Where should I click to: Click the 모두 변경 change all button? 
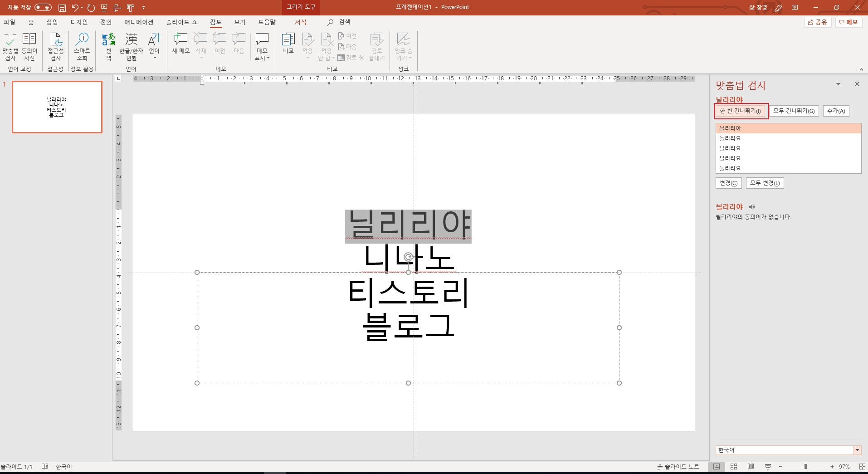pos(765,183)
